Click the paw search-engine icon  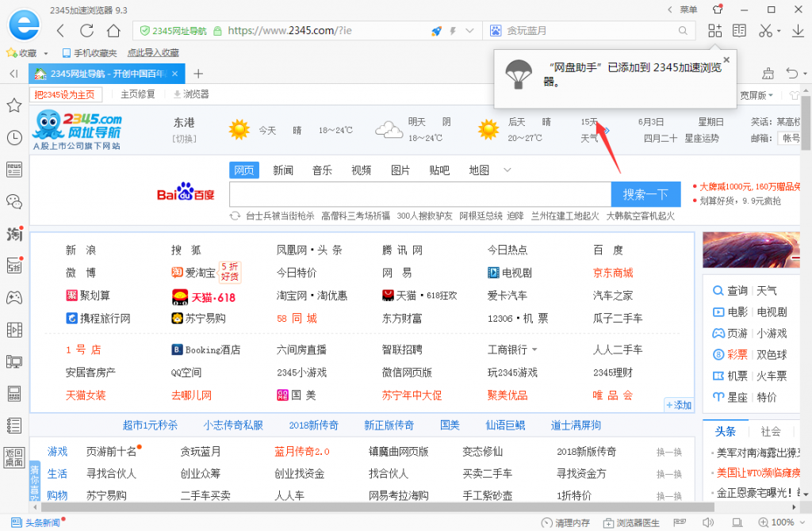point(496,31)
